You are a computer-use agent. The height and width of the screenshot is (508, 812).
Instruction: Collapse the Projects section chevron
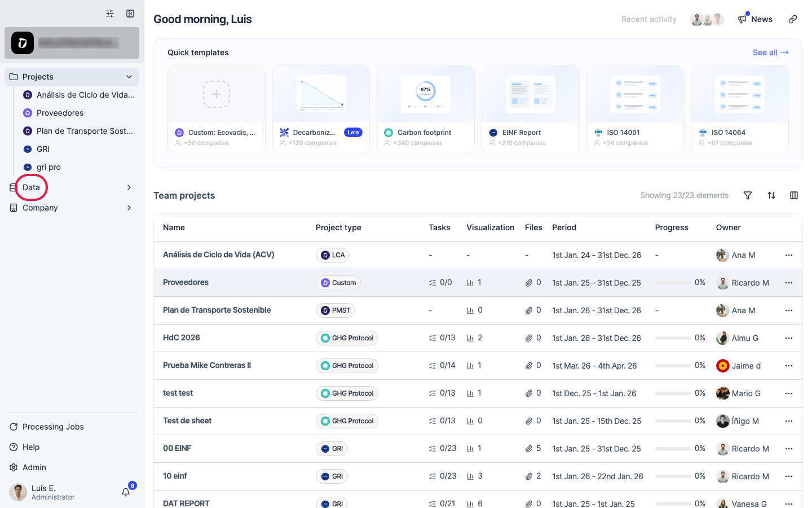pyautogui.click(x=129, y=77)
